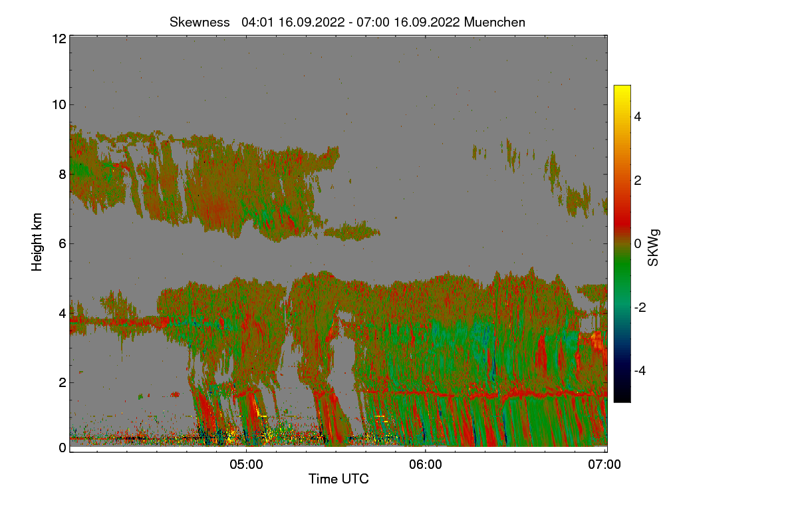Click the 'SKWg' colorbar label
Image resolution: width=798 pixels, height=532 pixels.
pyautogui.click(x=654, y=247)
